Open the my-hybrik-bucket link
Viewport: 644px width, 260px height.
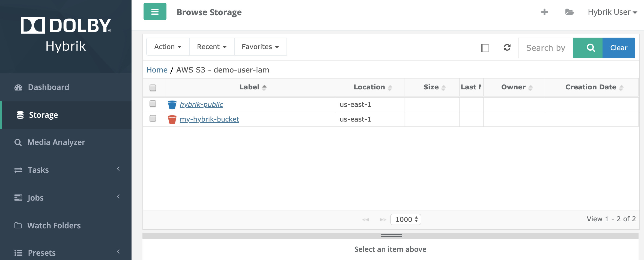209,119
